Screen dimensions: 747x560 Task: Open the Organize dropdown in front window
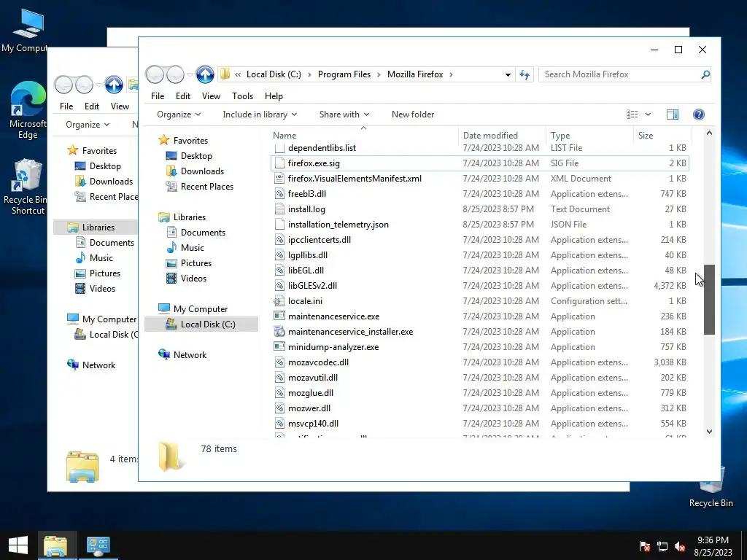[179, 114]
